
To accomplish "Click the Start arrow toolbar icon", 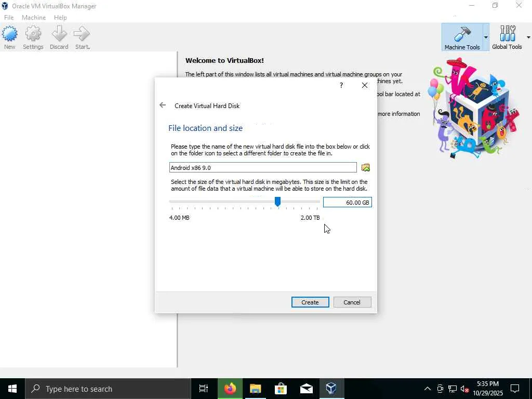I will click(82, 37).
